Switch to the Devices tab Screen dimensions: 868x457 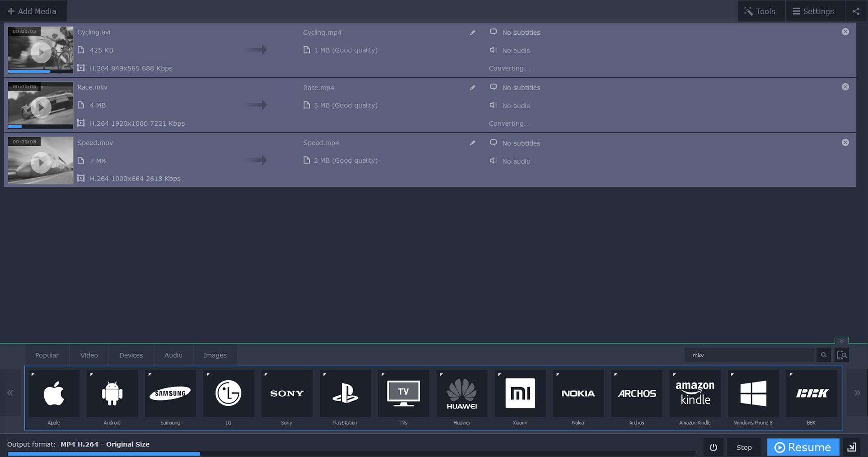pyautogui.click(x=131, y=355)
